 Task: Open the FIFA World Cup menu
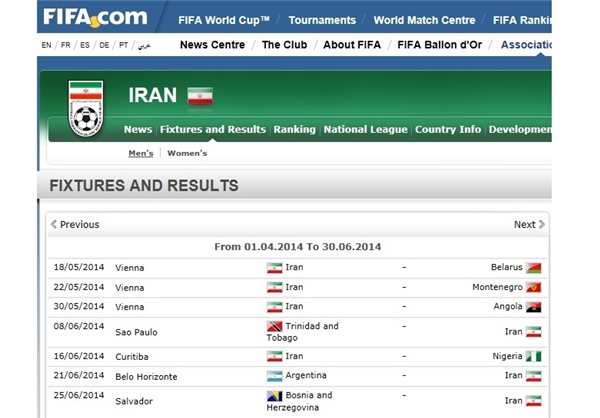[x=224, y=20]
